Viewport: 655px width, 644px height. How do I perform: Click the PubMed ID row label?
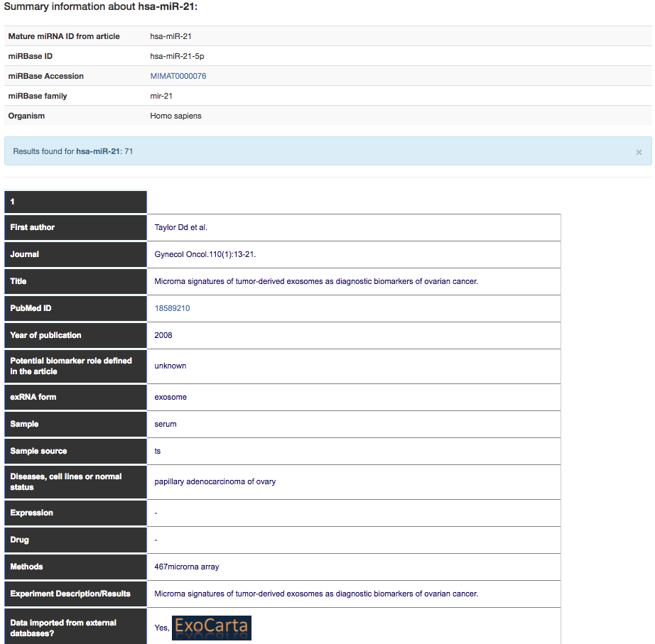coord(31,308)
